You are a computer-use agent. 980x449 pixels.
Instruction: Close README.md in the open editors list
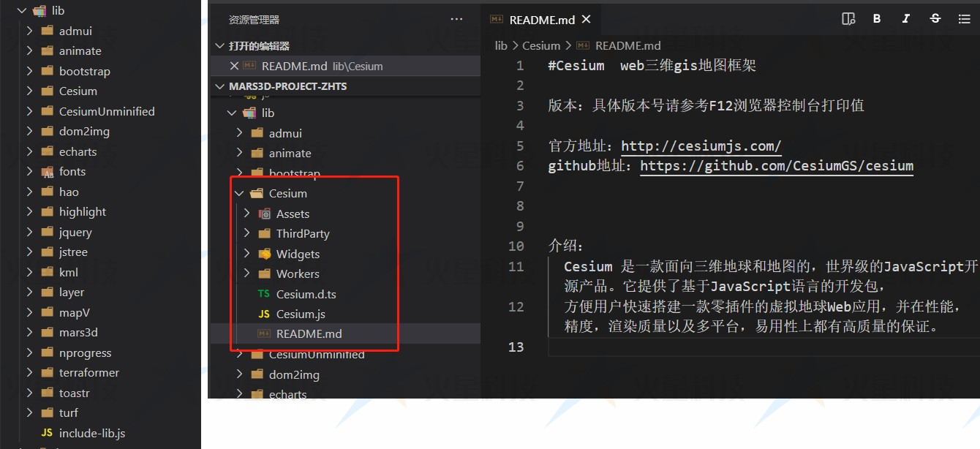tap(234, 66)
